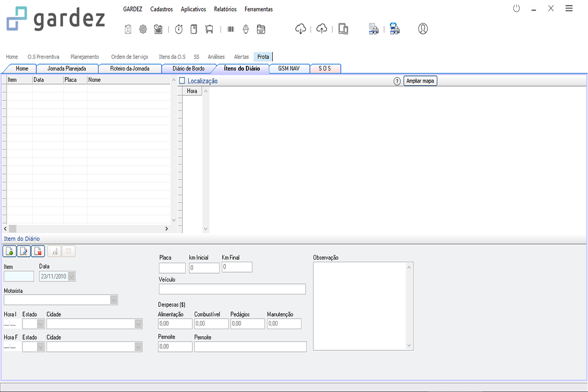Click the file drawer toolbar icon
Image resolution: width=588 pixels, height=392 pixels.
tap(261, 29)
